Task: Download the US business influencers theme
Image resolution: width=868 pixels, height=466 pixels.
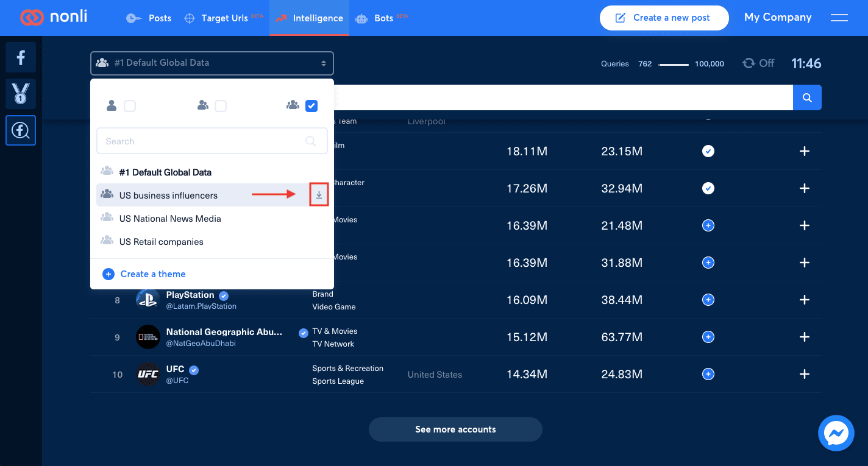Action: click(x=319, y=195)
